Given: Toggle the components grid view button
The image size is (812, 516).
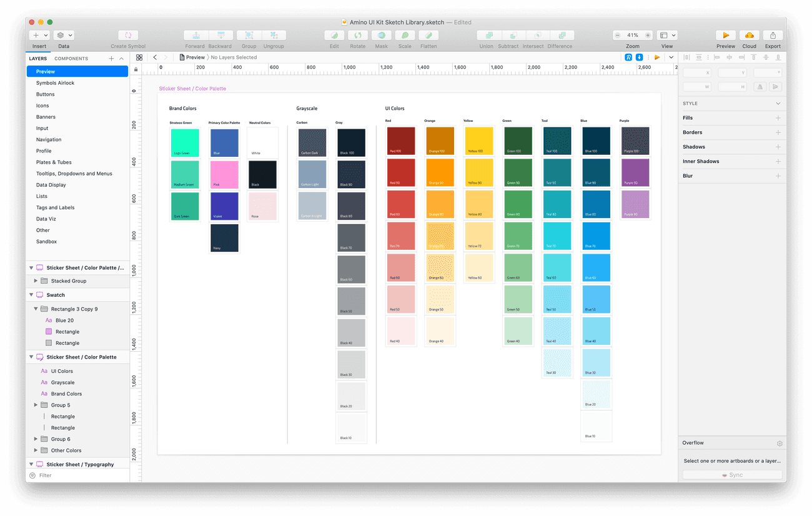Looking at the screenshot, I should [139, 57].
